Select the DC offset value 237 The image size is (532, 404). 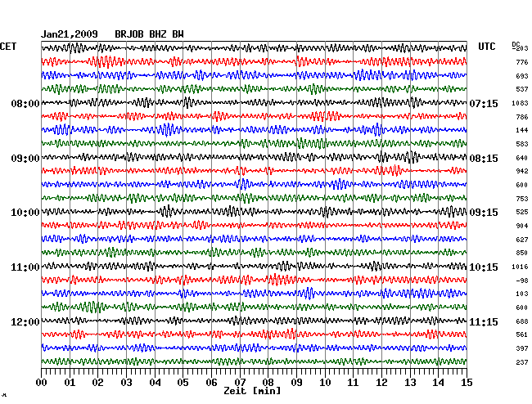pos(522,362)
